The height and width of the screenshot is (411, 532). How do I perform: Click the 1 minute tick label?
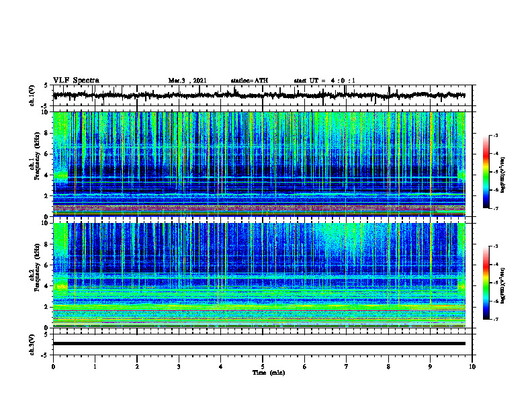(x=95, y=367)
